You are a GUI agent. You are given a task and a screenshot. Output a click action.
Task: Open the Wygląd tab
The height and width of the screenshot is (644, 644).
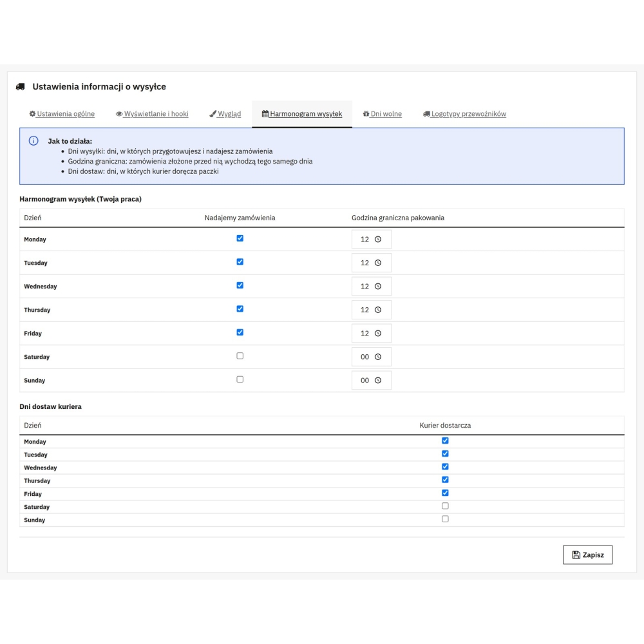[x=225, y=114]
